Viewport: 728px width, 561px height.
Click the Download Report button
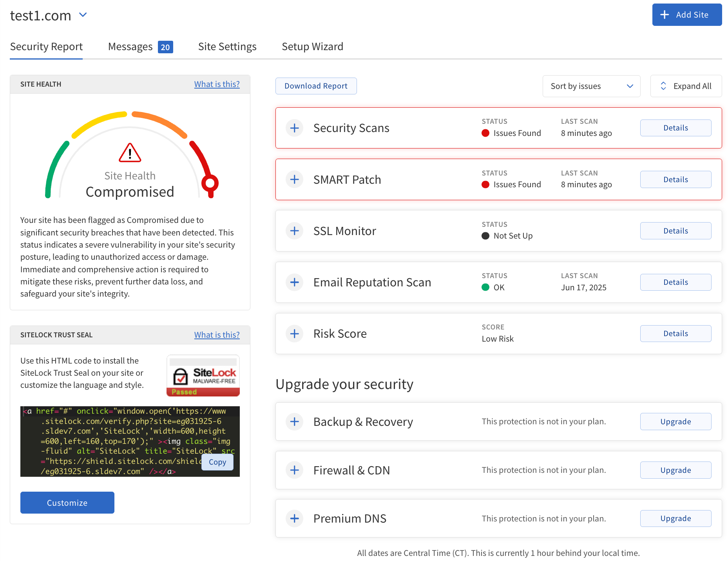316,86
